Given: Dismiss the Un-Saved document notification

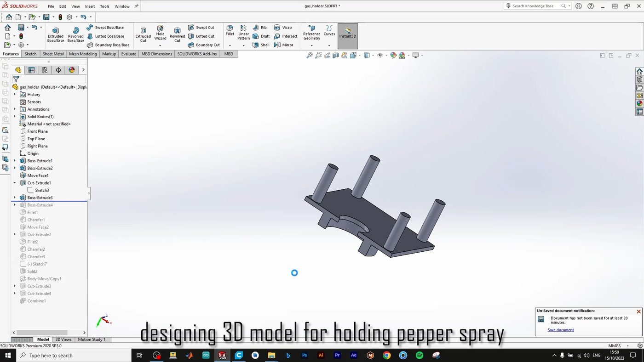Looking at the screenshot, I should pyautogui.click(x=638, y=311).
